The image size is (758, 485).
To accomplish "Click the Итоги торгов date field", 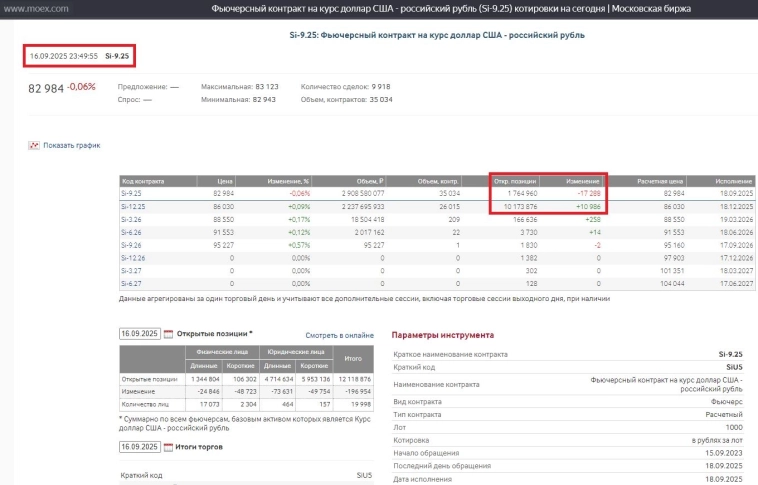I will [139, 447].
